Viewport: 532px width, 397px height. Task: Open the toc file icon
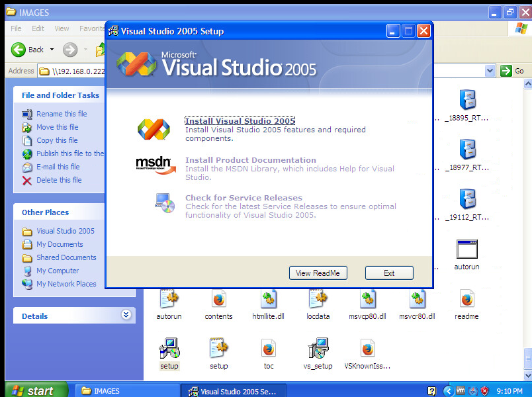coord(268,348)
